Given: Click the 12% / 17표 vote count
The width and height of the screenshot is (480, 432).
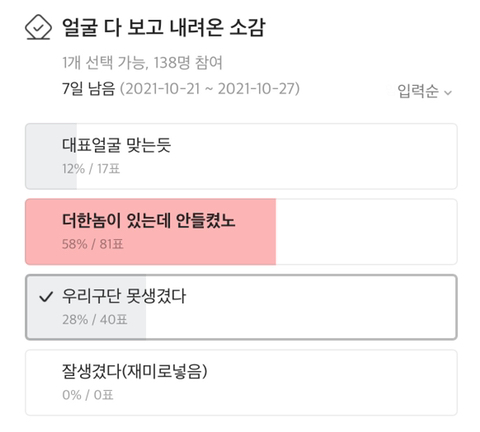Looking at the screenshot, I should pyautogui.click(x=91, y=169).
